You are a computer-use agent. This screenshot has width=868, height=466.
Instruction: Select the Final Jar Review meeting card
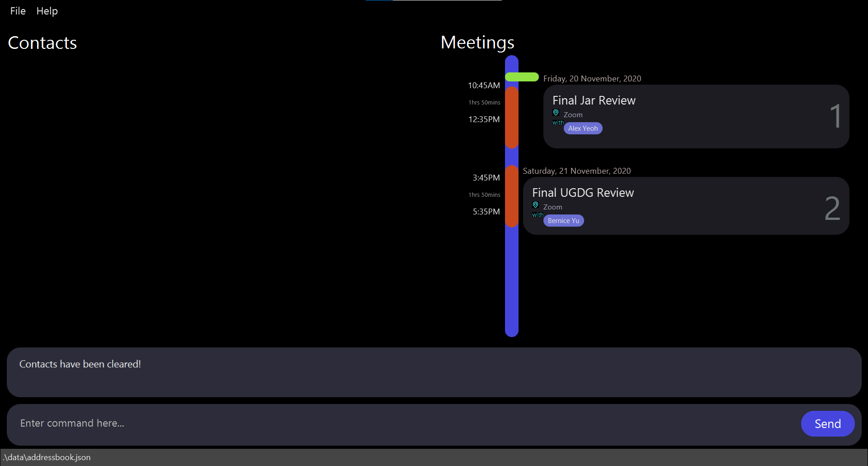pos(696,116)
